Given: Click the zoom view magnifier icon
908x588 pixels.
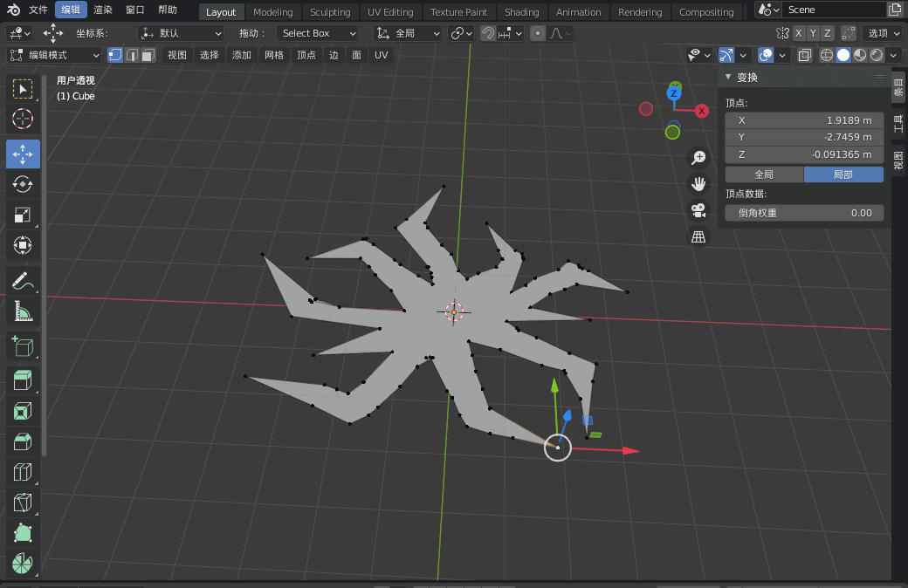Looking at the screenshot, I should point(698,157).
